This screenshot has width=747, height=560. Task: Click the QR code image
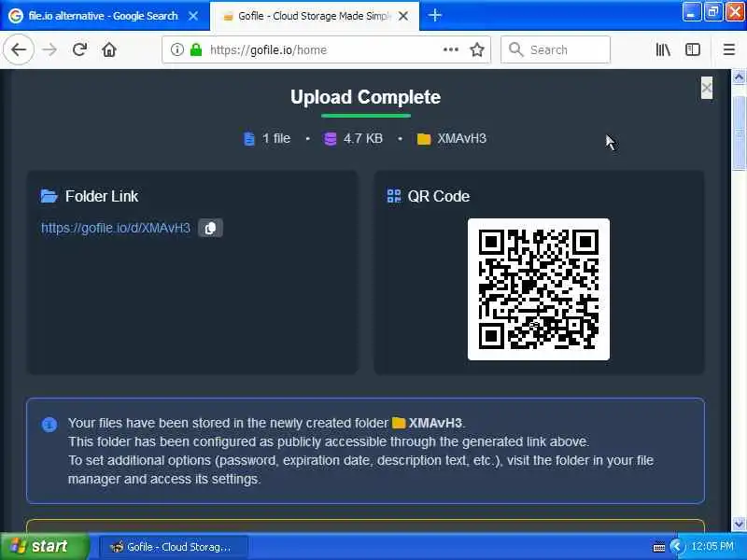pos(539,289)
